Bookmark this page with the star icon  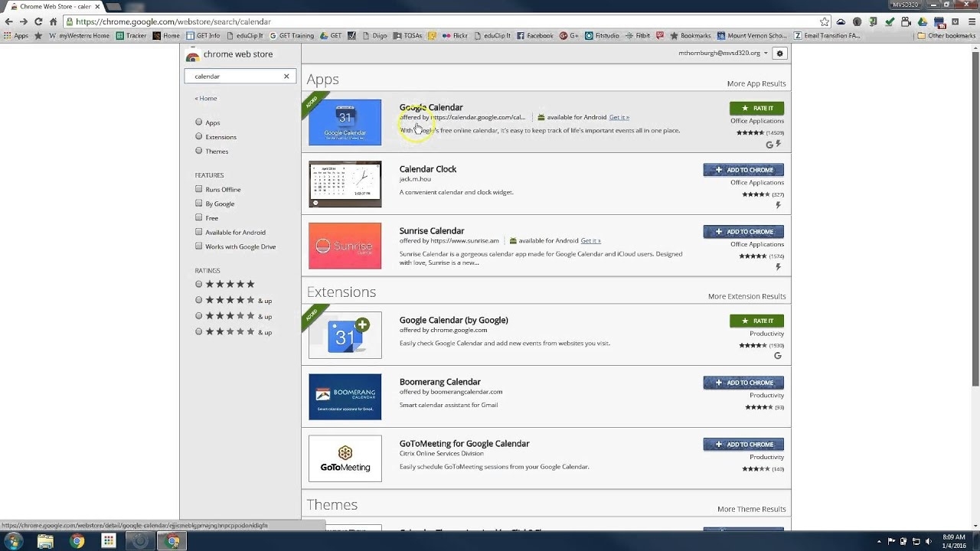click(824, 21)
